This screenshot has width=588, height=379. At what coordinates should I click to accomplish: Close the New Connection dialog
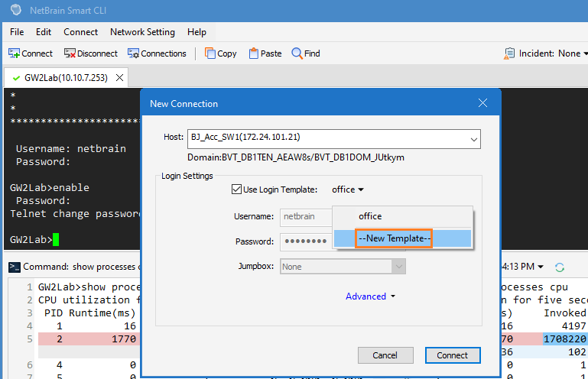click(482, 103)
